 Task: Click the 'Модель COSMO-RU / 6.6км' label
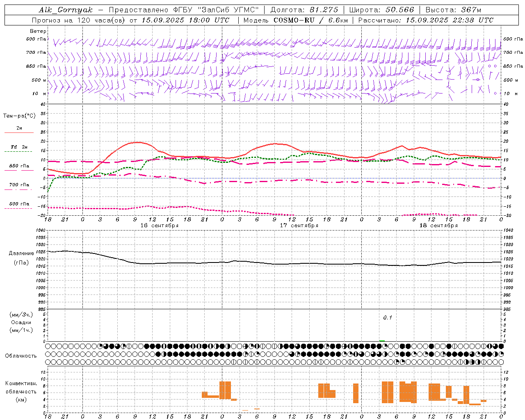[x=295, y=20]
